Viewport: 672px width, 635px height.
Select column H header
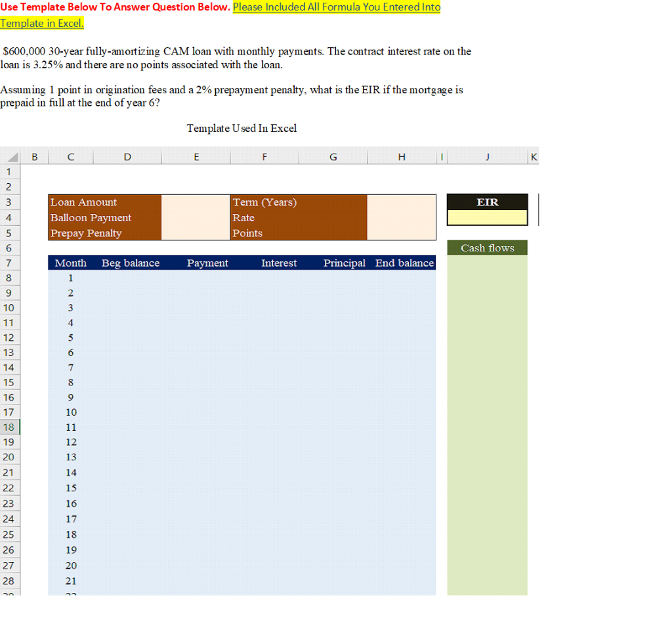point(402,157)
